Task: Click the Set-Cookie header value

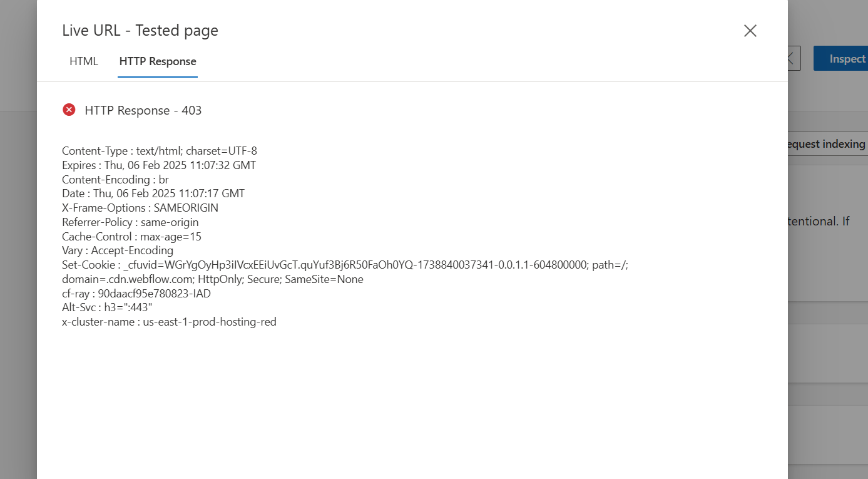Action: click(x=344, y=264)
